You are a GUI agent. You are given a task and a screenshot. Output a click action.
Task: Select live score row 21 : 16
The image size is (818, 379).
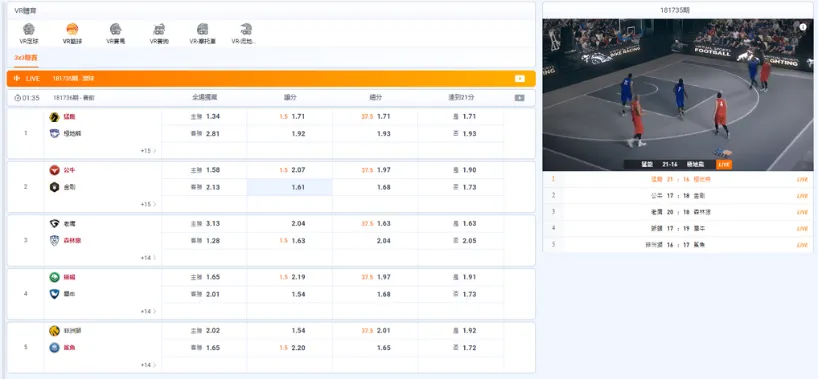click(678, 179)
